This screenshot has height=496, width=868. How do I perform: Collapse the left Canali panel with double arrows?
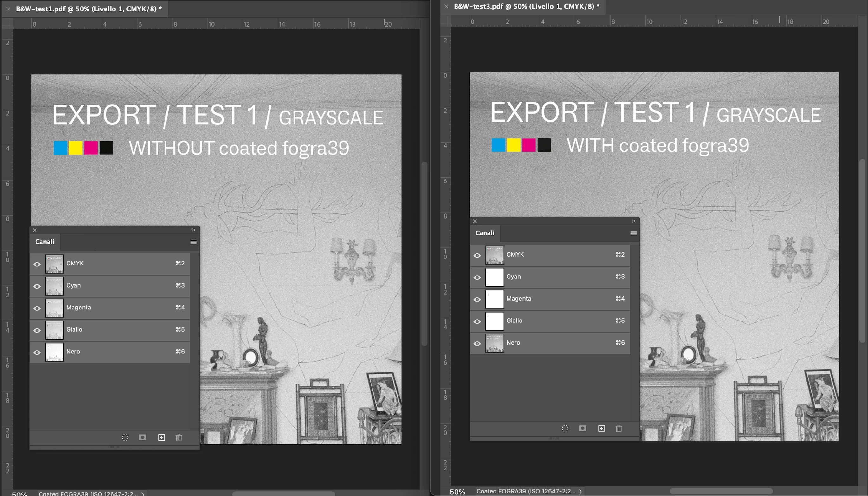coord(193,230)
